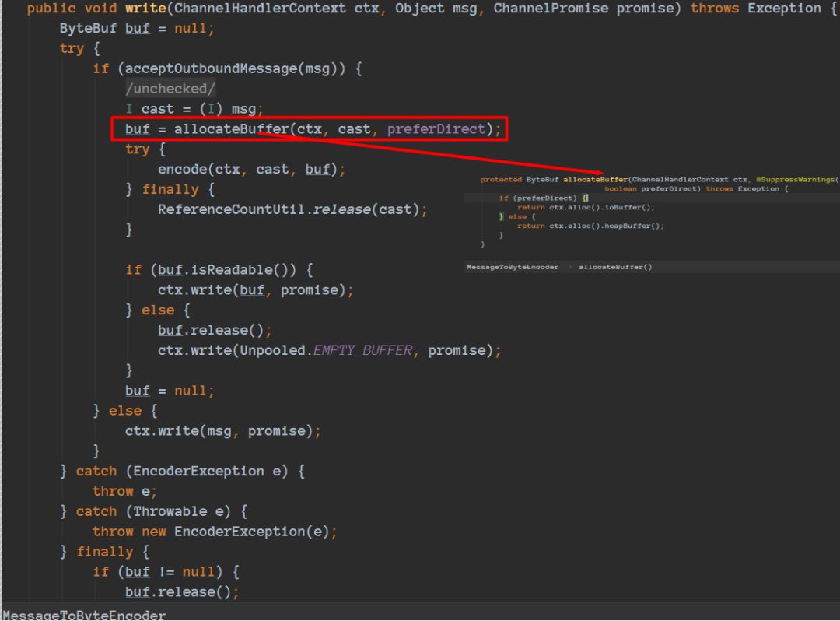Click the write method name in signature

[x=145, y=9]
